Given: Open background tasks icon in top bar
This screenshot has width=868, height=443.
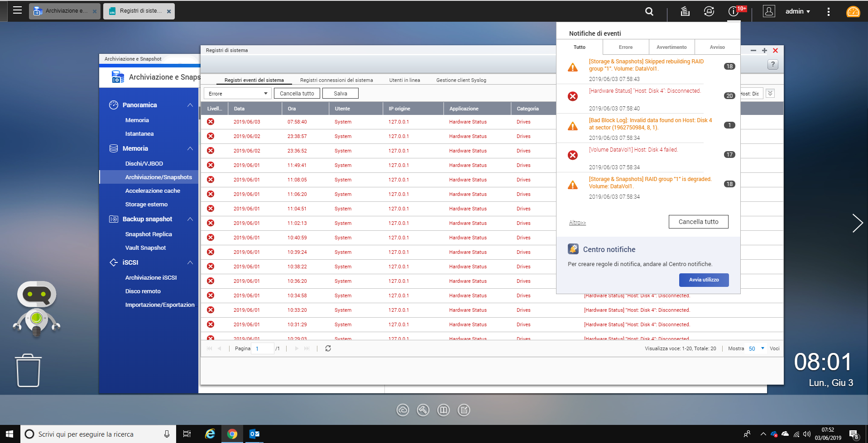Looking at the screenshot, I should (685, 12).
